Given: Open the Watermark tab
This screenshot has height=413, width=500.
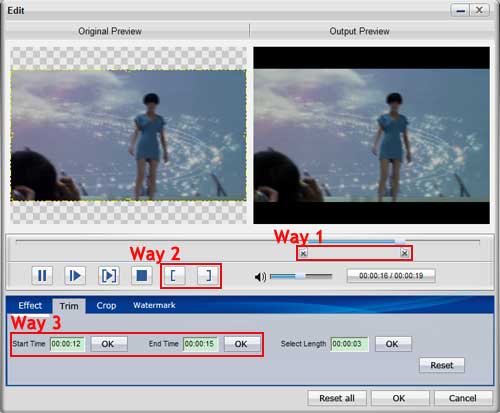Looking at the screenshot, I should coord(154,305).
